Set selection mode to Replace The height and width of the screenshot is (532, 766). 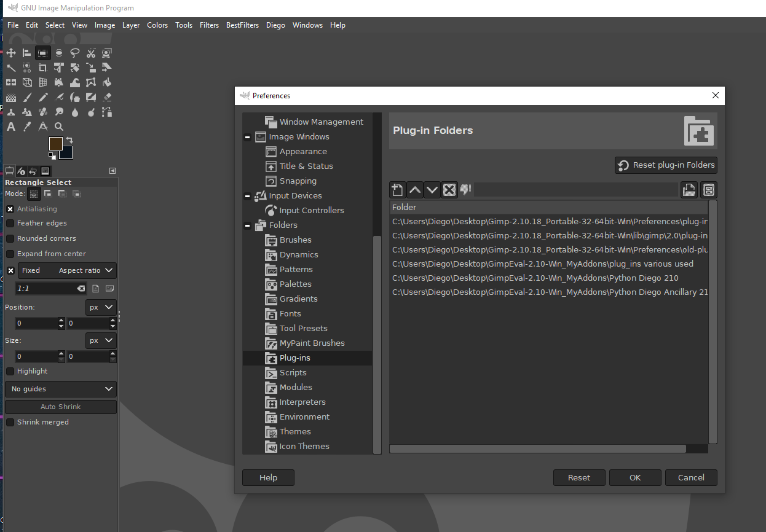pos(34,194)
